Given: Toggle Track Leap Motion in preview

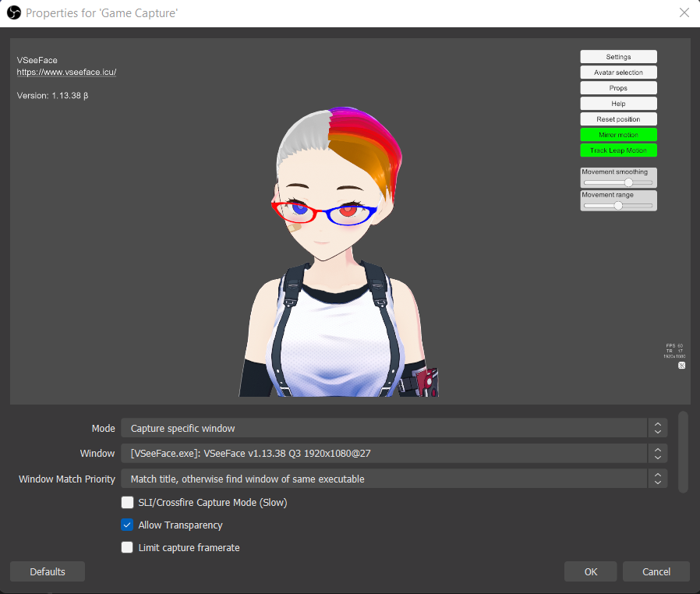Looking at the screenshot, I should pos(618,150).
